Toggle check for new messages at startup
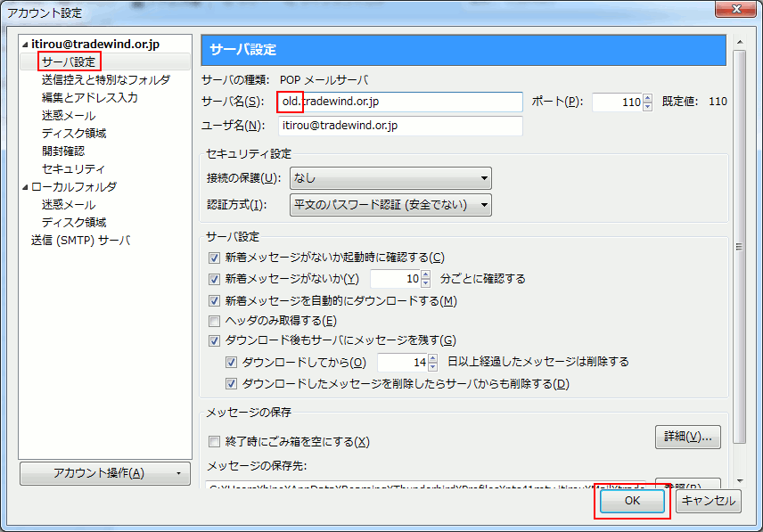 click(x=214, y=258)
